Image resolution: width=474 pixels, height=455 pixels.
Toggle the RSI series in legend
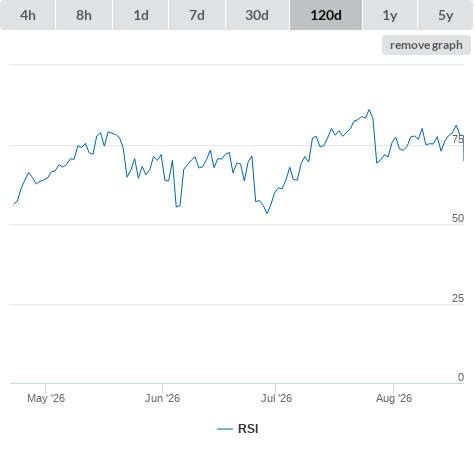point(248,429)
